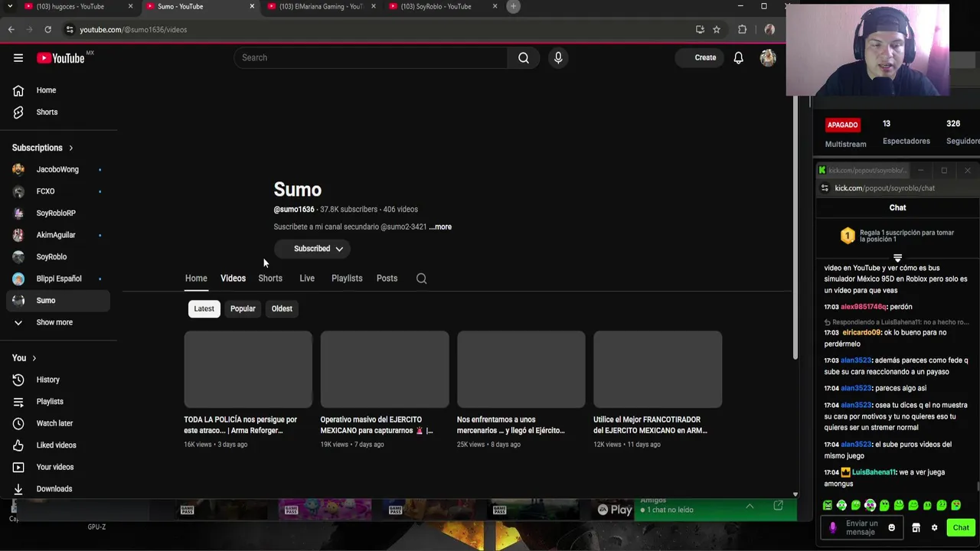Close the SoyRoblo YouTube tab
Viewport: 980px width, 551px height.
[495, 6]
